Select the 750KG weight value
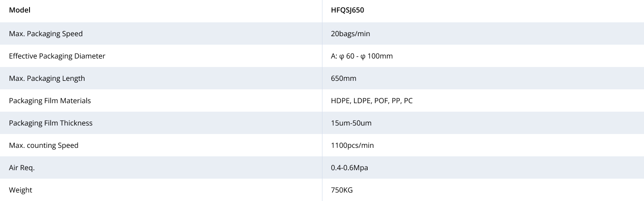The height and width of the screenshot is (201, 644). (x=342, y=190)
